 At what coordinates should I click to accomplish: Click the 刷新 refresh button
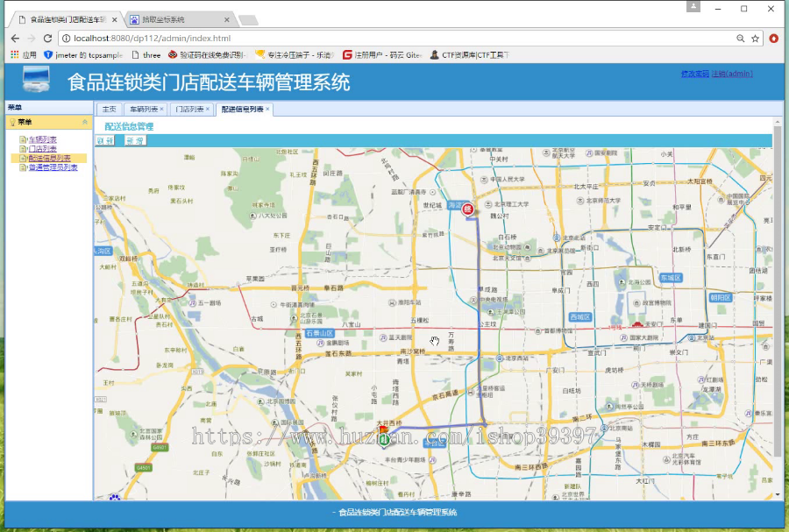(106, 141)
